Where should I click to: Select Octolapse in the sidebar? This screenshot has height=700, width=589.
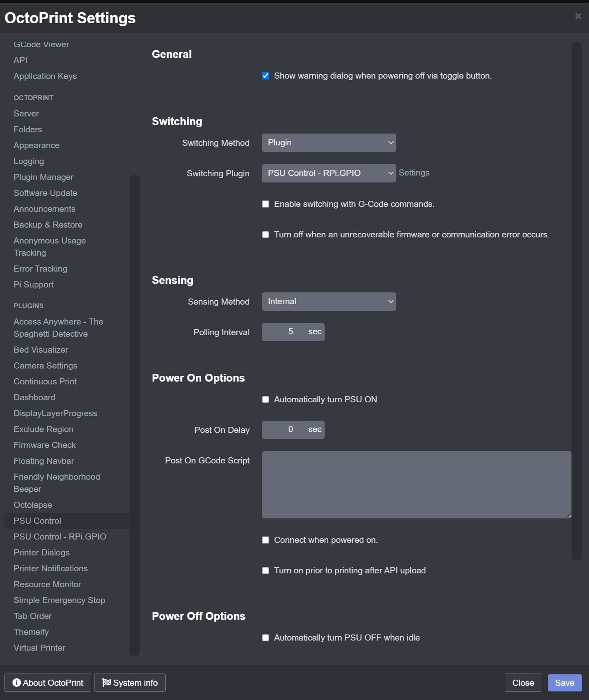33,505
